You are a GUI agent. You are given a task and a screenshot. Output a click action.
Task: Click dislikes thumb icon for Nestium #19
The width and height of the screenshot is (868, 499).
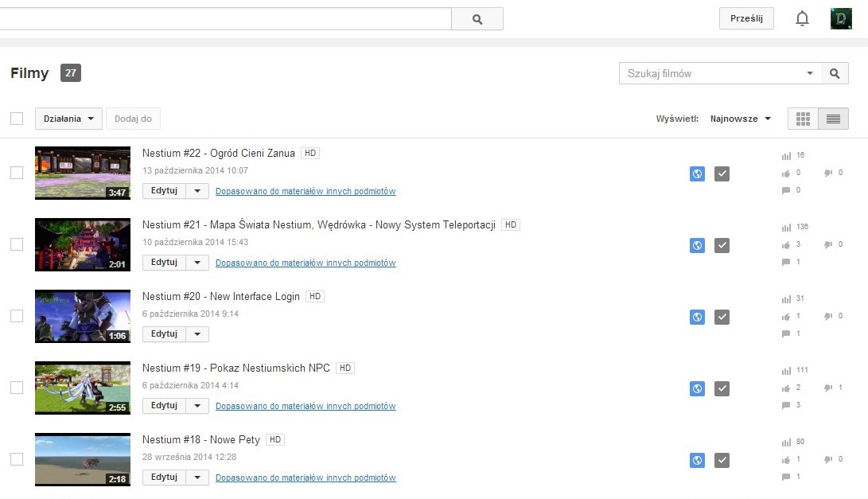click(x=828, y=388)
